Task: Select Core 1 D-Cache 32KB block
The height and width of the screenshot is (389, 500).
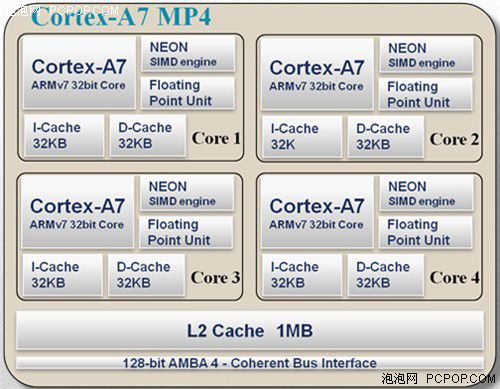Action: [148, 135]
